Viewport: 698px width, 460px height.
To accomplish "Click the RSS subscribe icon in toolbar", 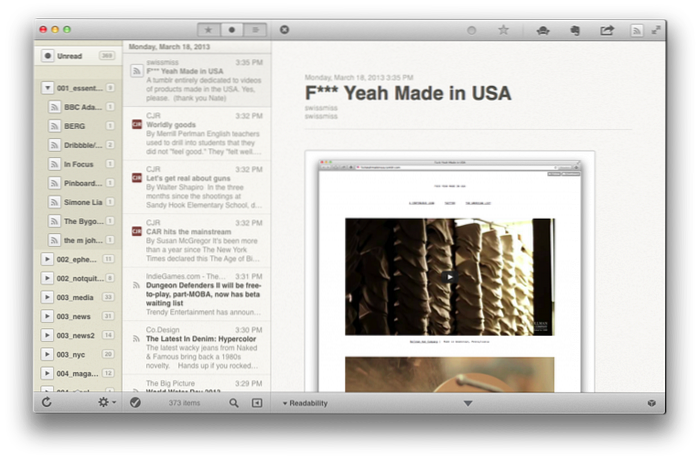I will (637, 30).
